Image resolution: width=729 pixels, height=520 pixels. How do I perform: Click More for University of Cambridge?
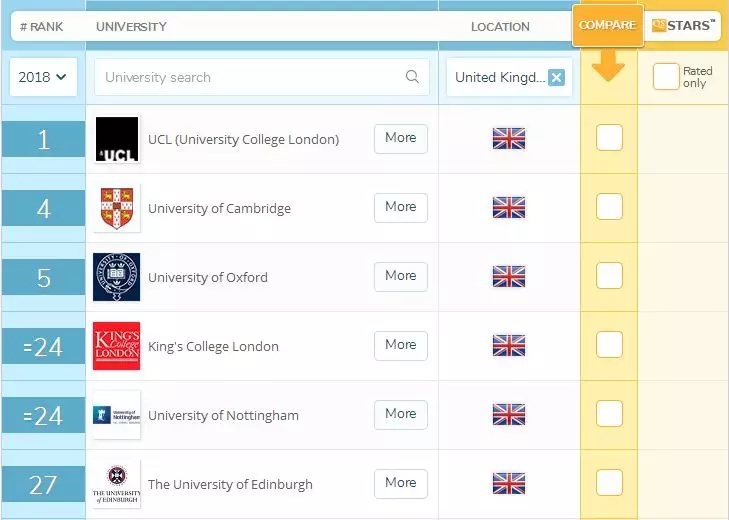[x=401, y=207]
